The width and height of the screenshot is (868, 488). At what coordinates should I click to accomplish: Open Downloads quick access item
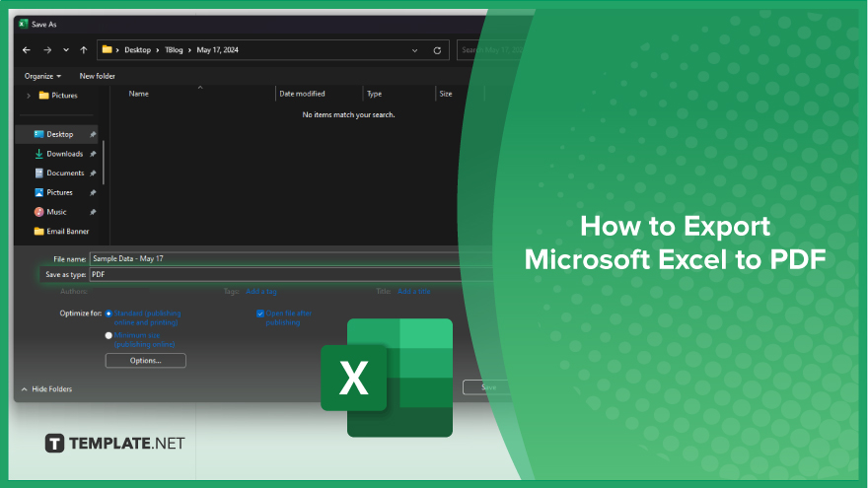pos(58,154)
